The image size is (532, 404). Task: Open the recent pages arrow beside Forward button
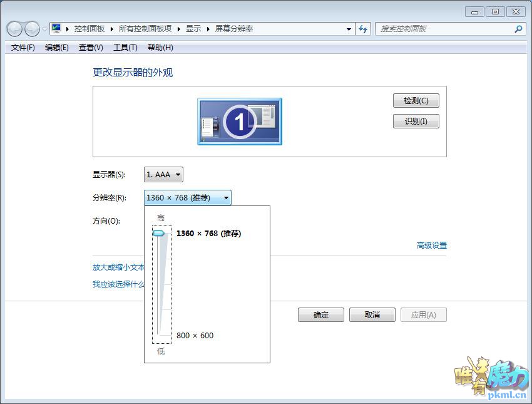44,29
